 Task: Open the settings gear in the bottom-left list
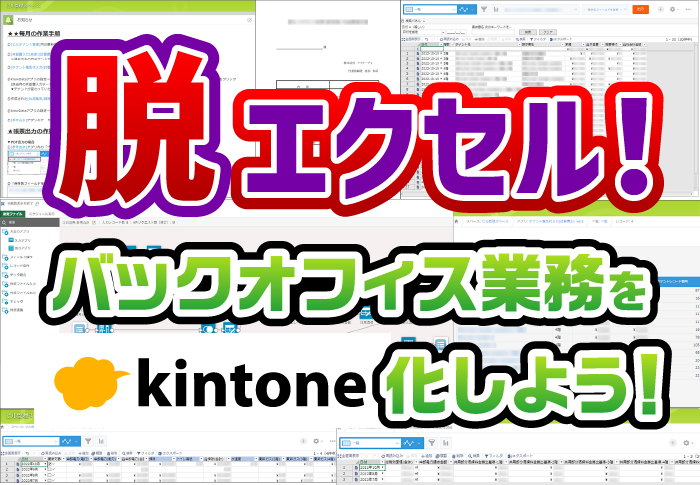[x=316, y=441]
